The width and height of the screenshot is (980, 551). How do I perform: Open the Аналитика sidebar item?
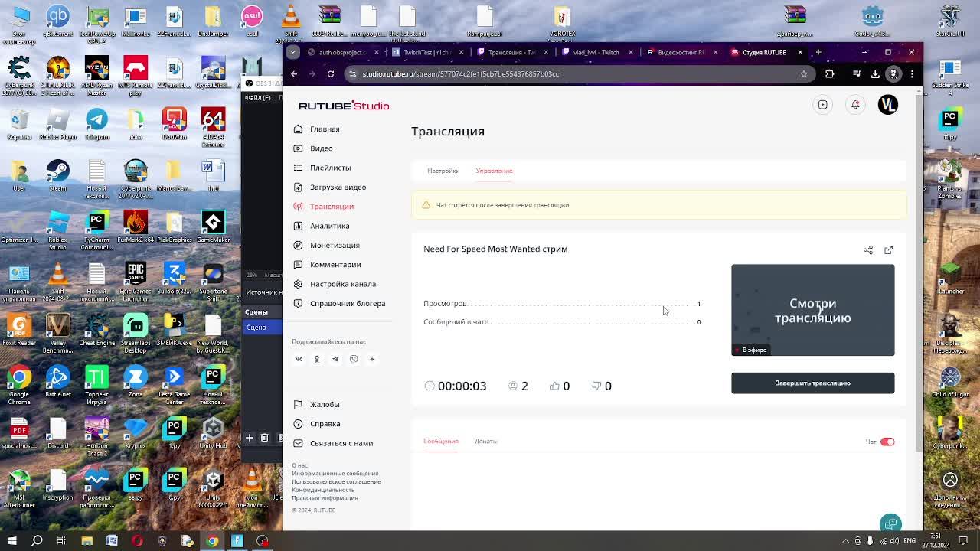tap(329, 226)
